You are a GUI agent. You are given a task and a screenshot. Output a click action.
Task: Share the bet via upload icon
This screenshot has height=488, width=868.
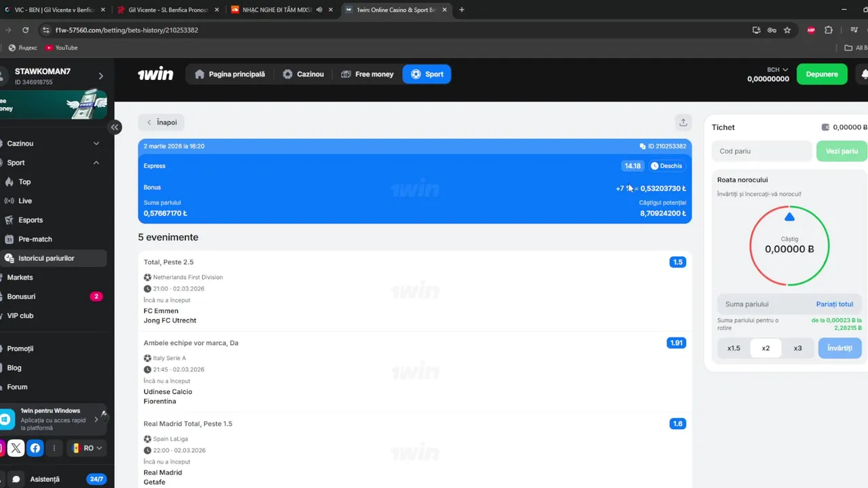pyautogui.click(x=683, y=122)
